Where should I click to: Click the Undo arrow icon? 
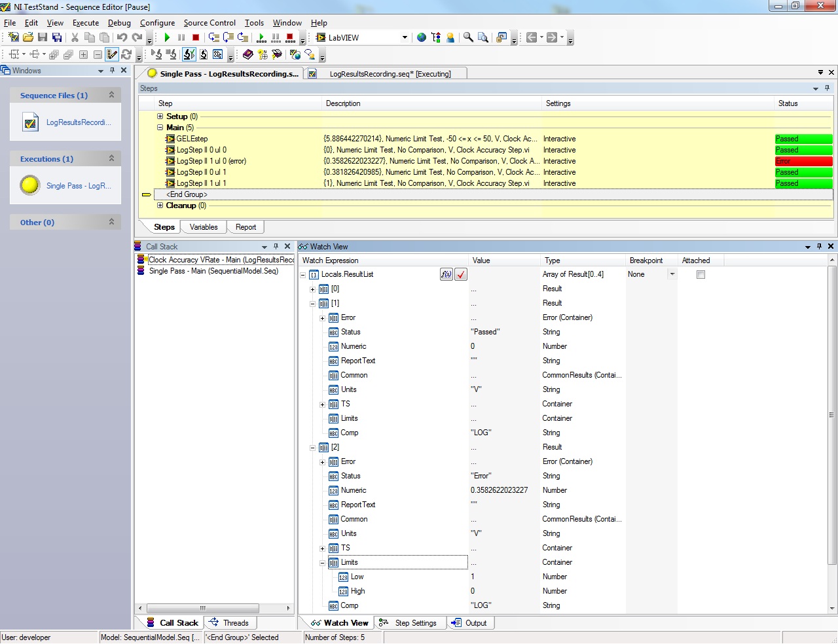122,37
